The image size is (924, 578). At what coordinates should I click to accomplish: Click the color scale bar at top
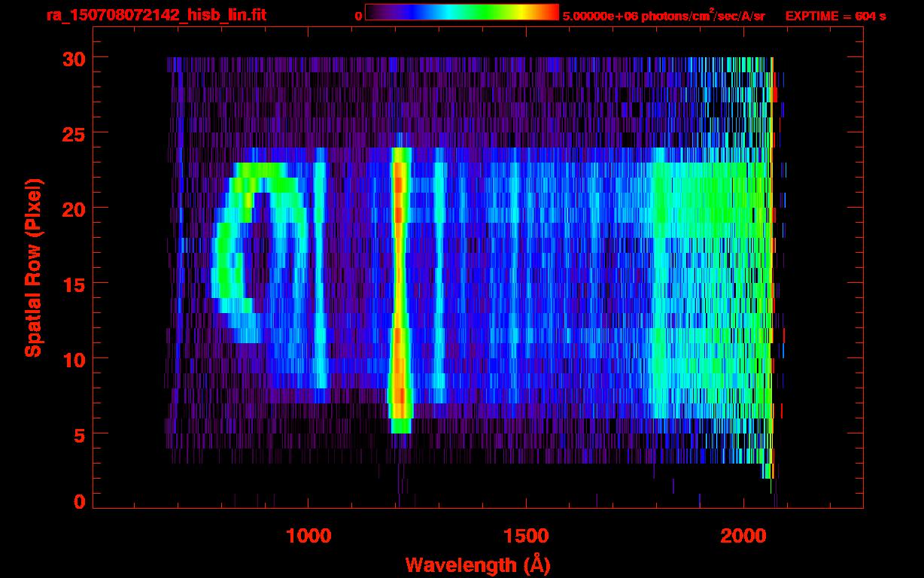462,13
